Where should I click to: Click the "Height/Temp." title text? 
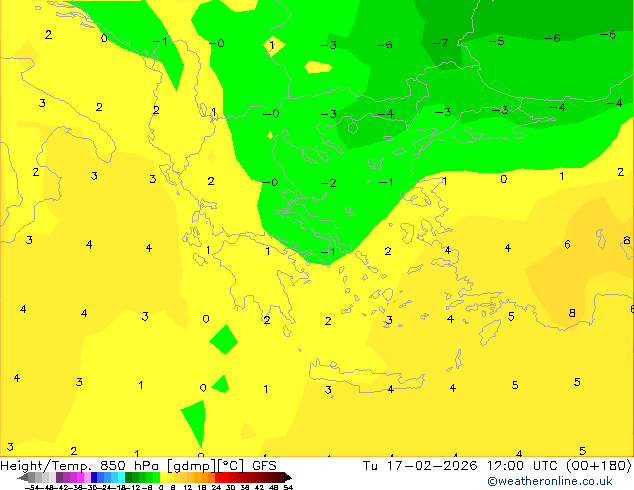pos(47,466)
